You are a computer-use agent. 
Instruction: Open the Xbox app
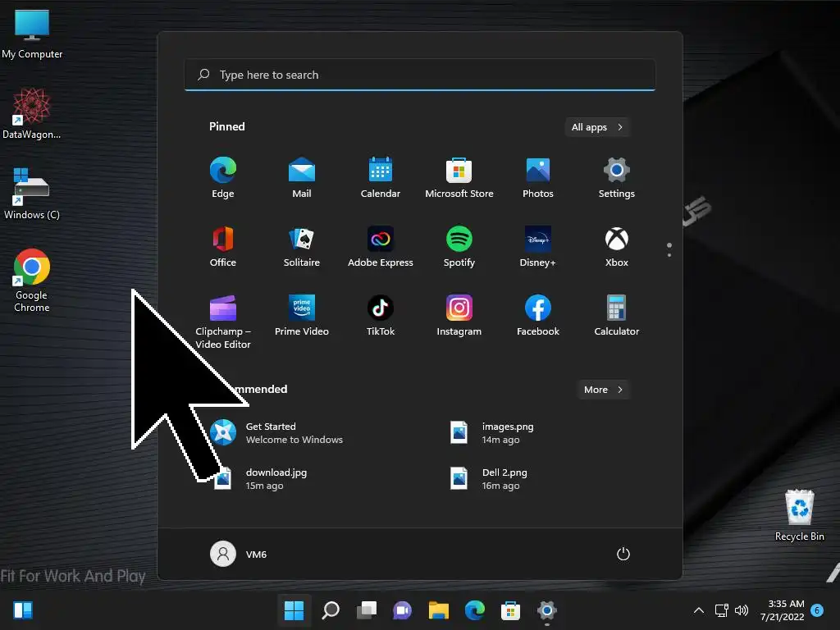click(617, 246)
